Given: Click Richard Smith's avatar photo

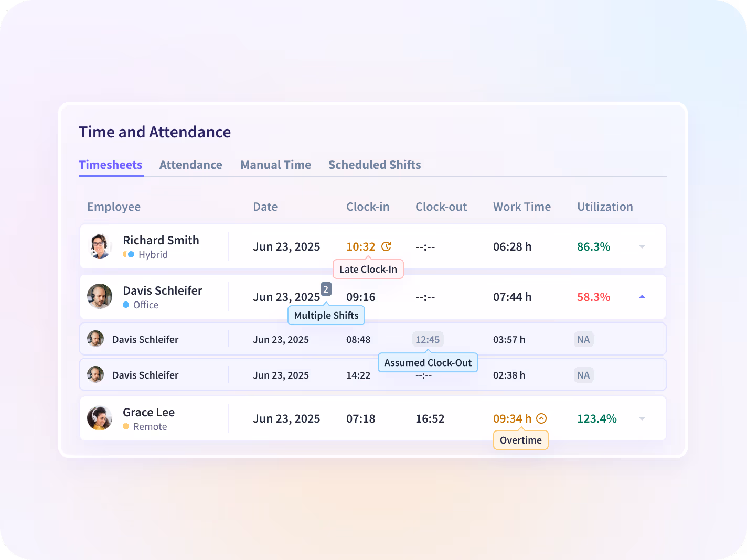Looking at the screenshot, I should click(100, 246).
